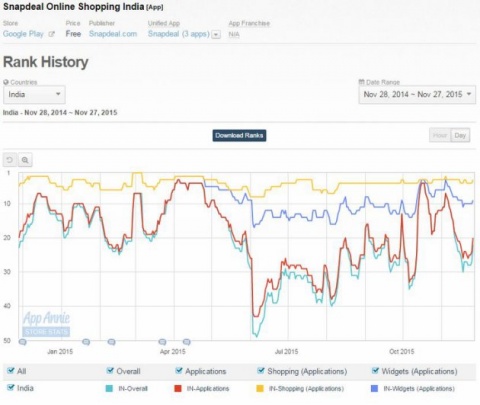Click the event bubble just after Apr 2015
480x405 pixels.
[x=187, y=342]
